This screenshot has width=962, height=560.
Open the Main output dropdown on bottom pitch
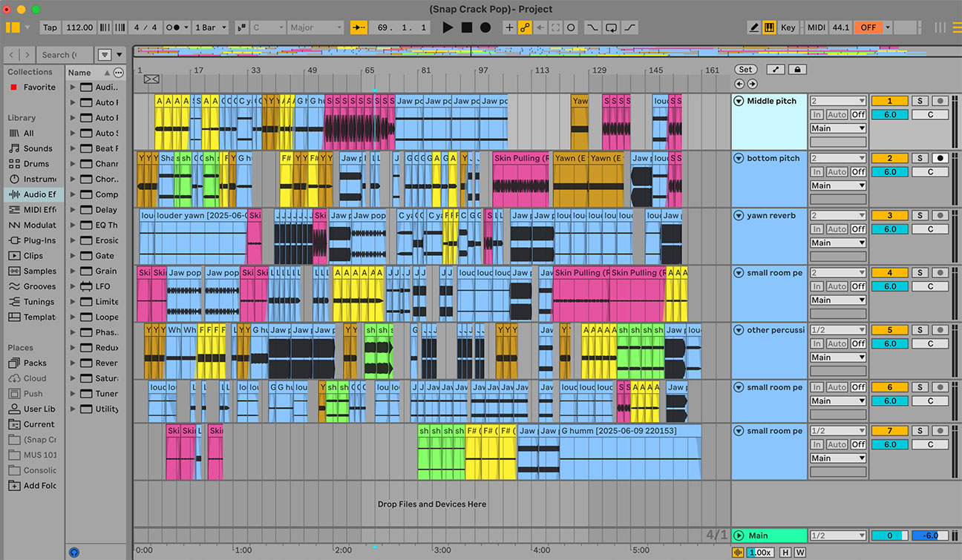pos(837,185)
